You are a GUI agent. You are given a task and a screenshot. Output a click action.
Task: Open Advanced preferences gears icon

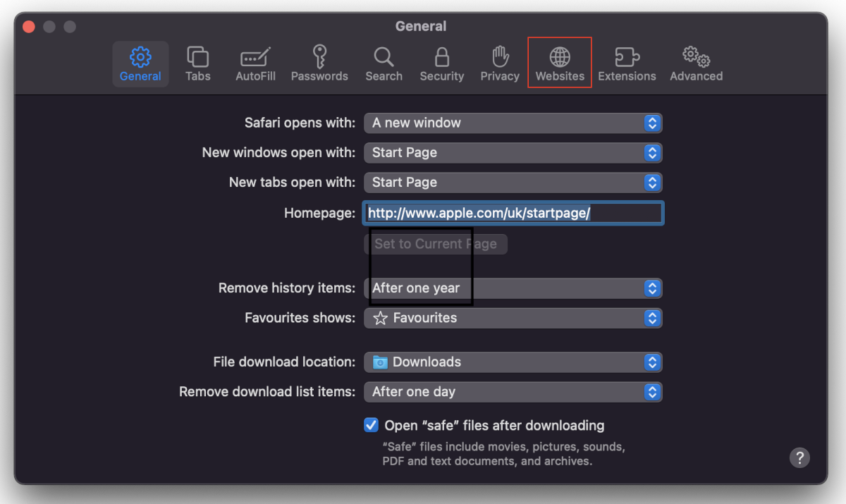696,63
